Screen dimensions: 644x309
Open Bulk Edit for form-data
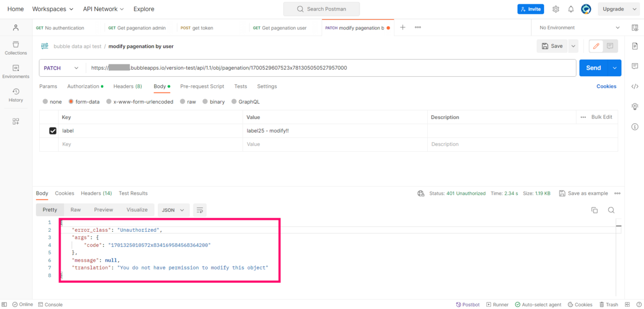click(x=602, y=117)
